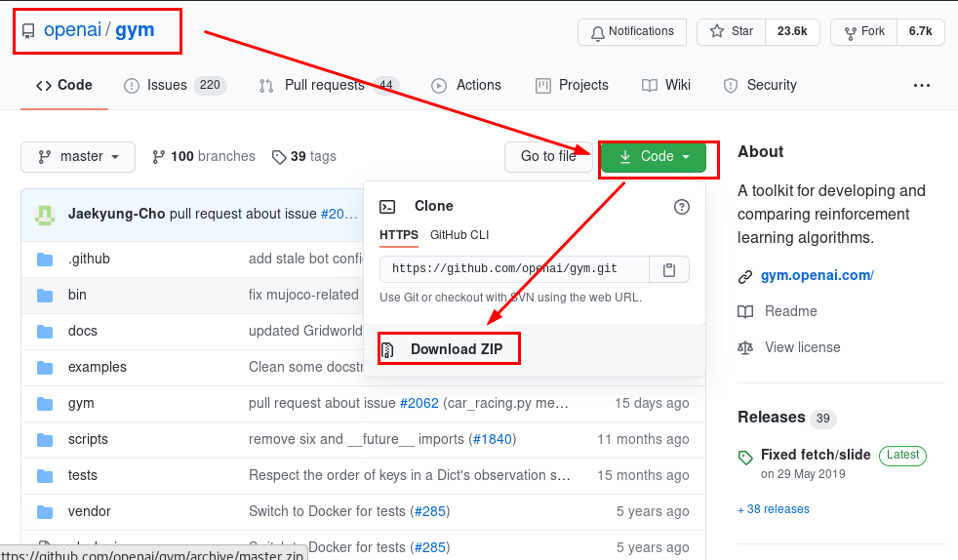958x560 pixels.
Task: Open the Wiki tab
Action: coord(666,86)
